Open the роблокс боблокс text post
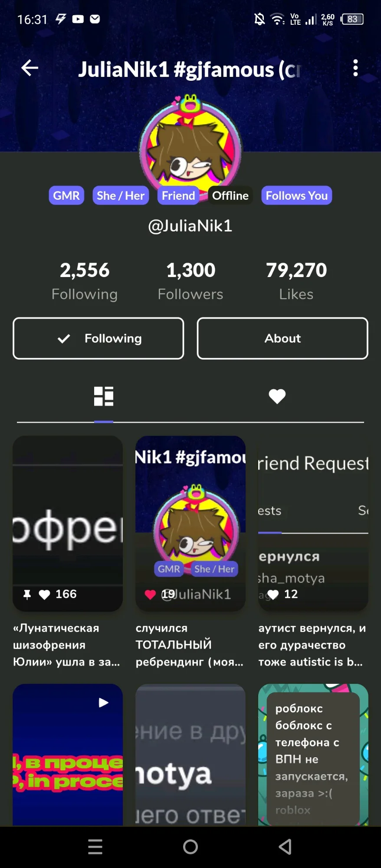Viewport: 381px width, 868px height. (313, 755)
